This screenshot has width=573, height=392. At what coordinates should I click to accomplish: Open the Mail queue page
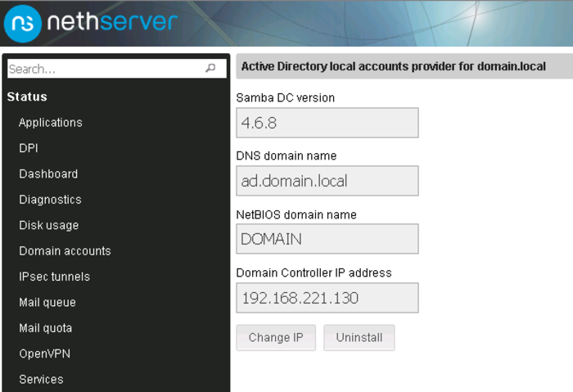[x=47, y=303]
